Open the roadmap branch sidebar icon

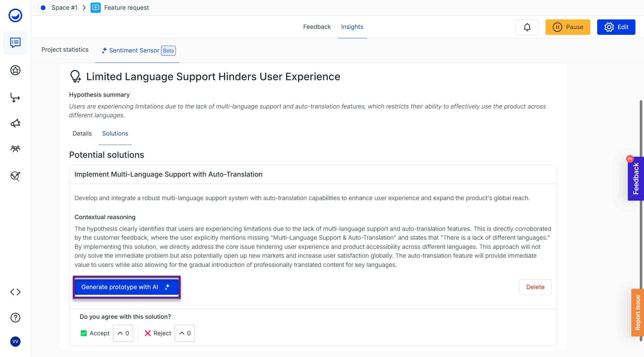(15, 97)
